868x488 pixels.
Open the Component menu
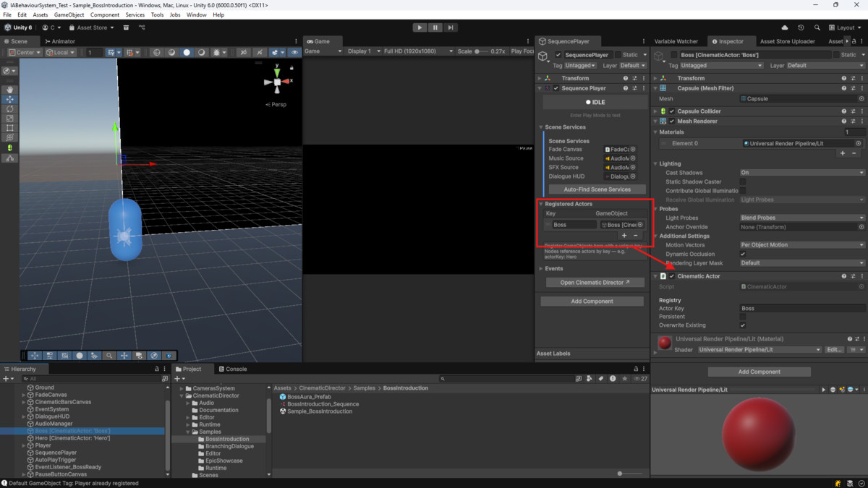tap(105, 14)
